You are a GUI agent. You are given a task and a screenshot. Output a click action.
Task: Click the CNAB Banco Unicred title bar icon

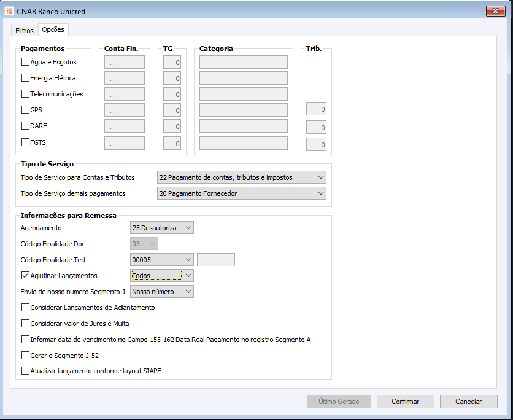pyautogui.click(x=9, y=11)
